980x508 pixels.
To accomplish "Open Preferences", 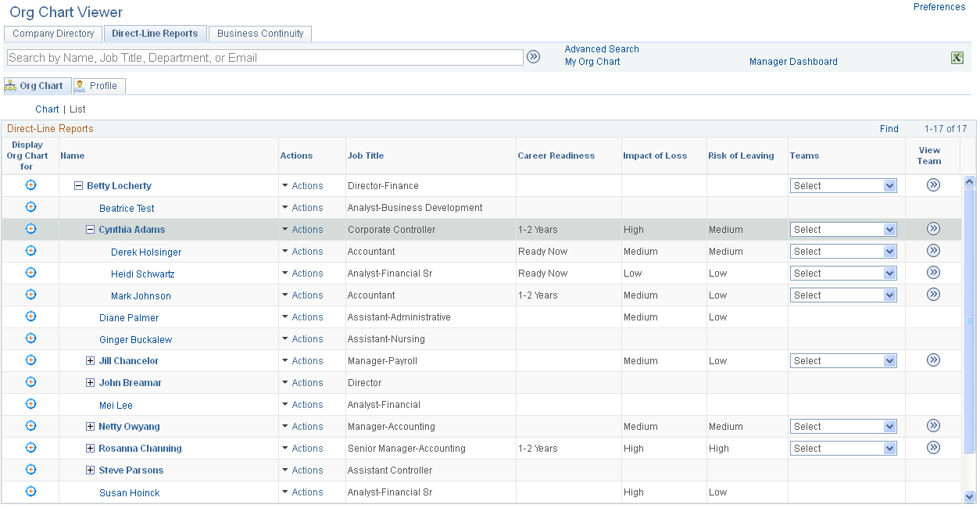I will (939, 7).
